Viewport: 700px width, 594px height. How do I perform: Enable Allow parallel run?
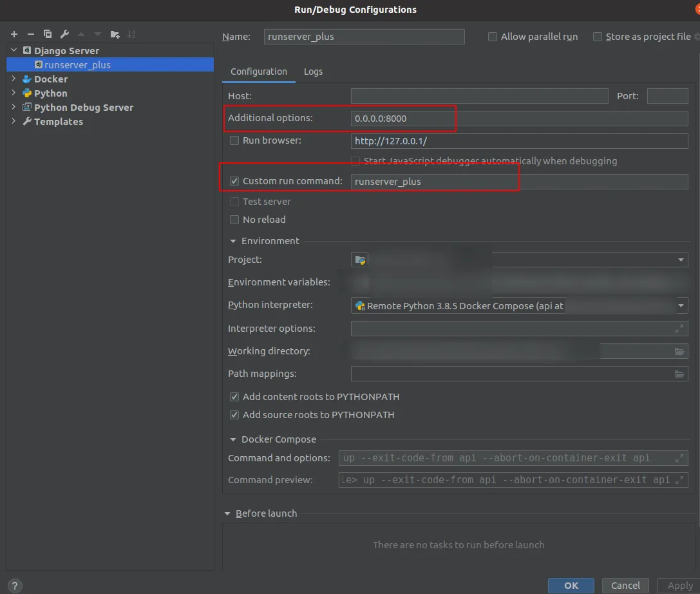click(x=493, y=37)
